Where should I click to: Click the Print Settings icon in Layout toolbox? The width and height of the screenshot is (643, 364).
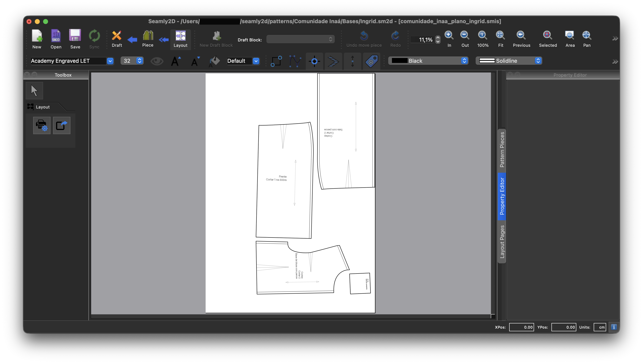point(41,125)
